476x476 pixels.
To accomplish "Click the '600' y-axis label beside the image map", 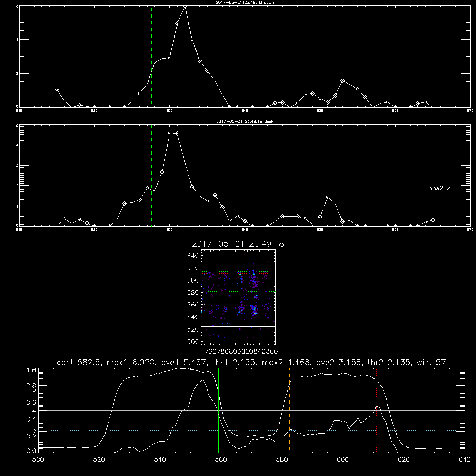I will pyautogui.click(x=193, y=280).
